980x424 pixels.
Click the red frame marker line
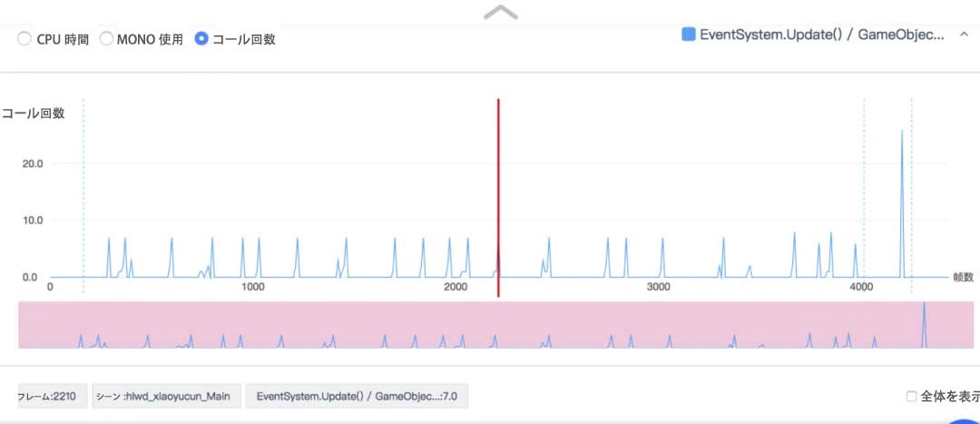[x=498, y=197]
